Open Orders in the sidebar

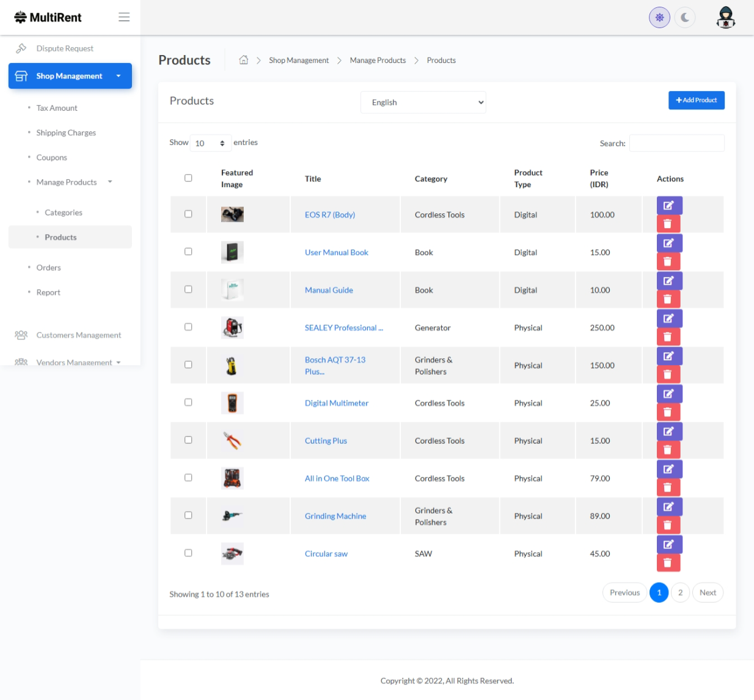(x=48, y=268)
